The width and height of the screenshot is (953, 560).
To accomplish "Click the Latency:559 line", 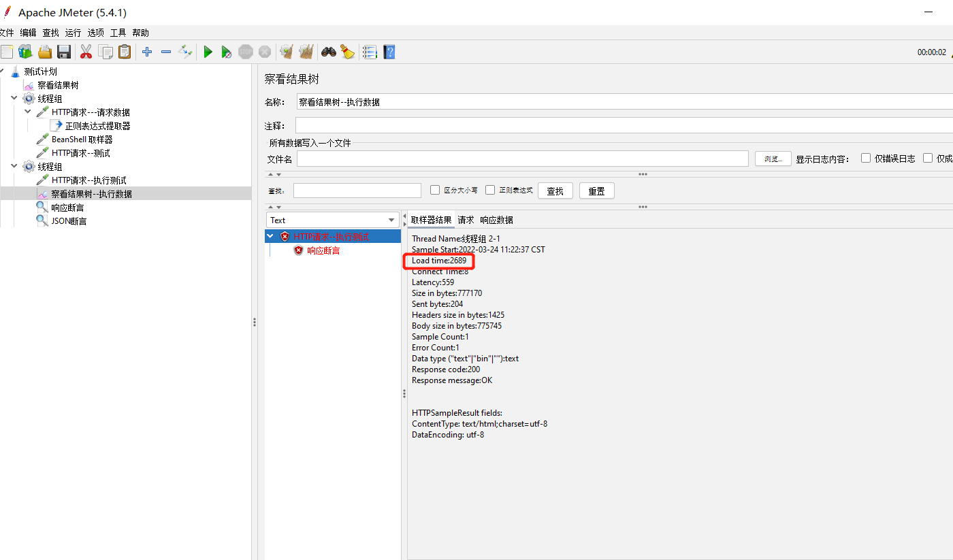I will click(433, 282).
